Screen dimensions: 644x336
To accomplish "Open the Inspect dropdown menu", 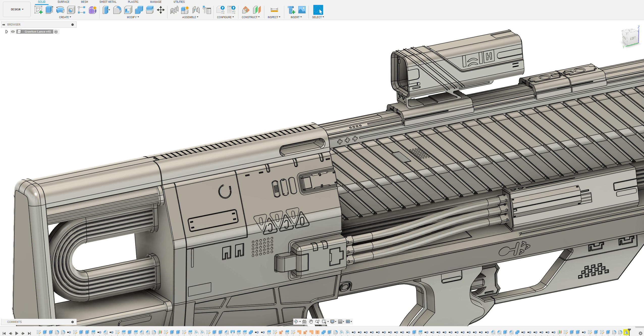I will pos(274,17).
